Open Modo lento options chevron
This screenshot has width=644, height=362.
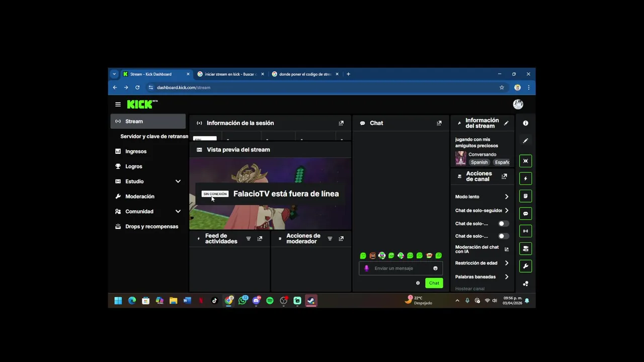click(507, 197)
